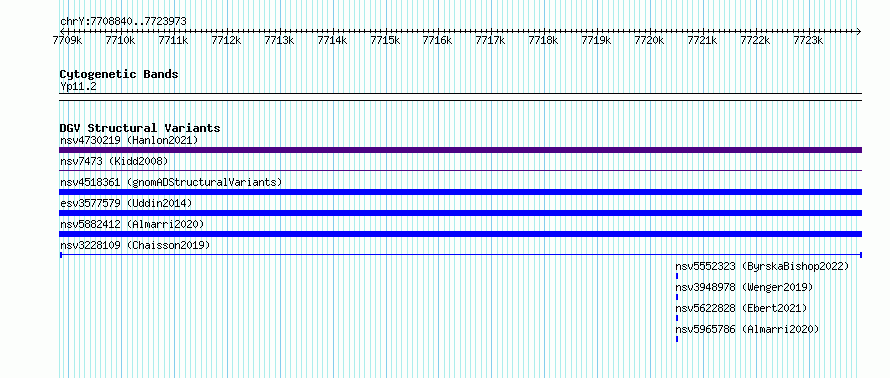
Task: Click the 7712k ruler tick label
Action: click(226, 40)
